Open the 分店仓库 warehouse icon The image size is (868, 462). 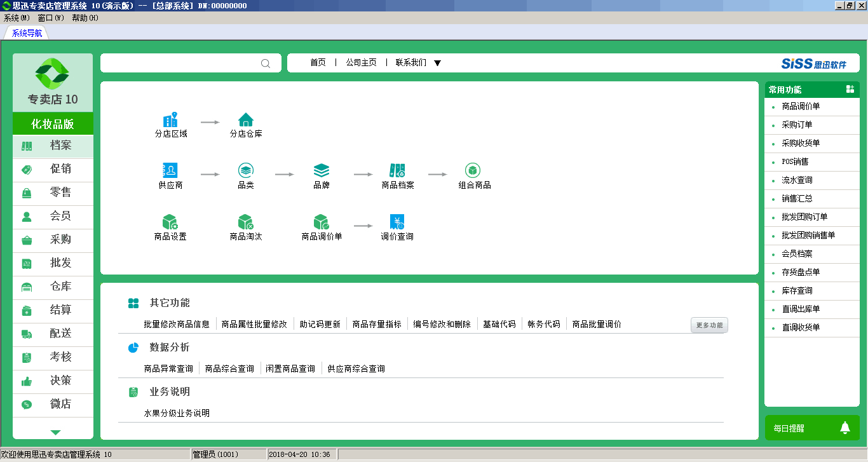pos(246,119)
